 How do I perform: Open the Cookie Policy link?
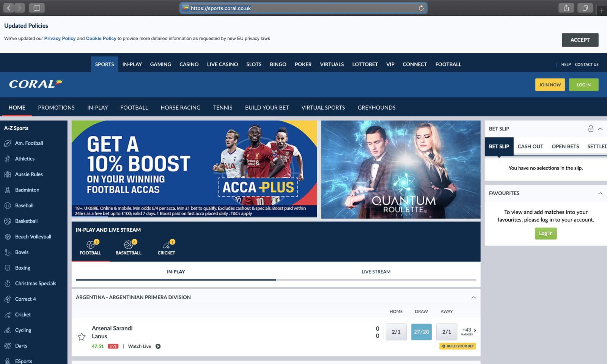pyautogui.click(x=101, y=38)
